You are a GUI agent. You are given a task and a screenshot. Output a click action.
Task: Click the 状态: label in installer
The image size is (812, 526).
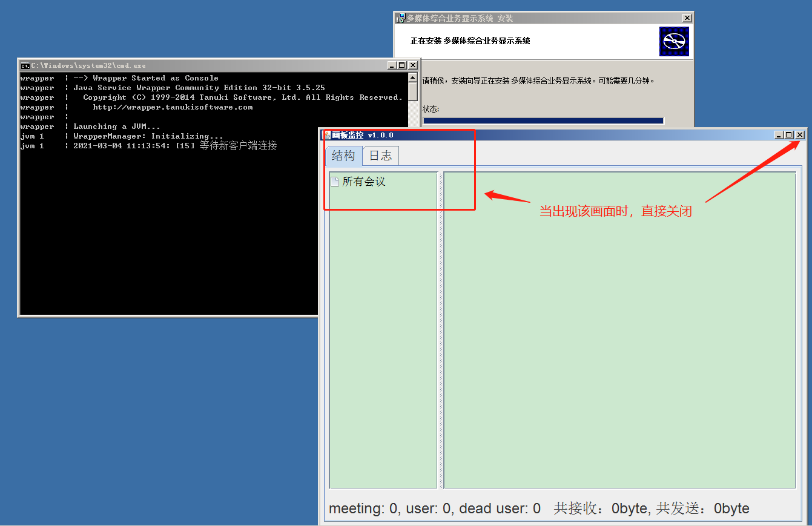point(431,110)
